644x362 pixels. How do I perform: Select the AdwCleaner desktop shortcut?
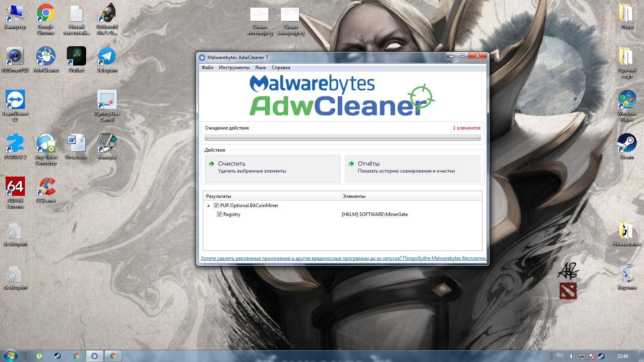(46, 60)
